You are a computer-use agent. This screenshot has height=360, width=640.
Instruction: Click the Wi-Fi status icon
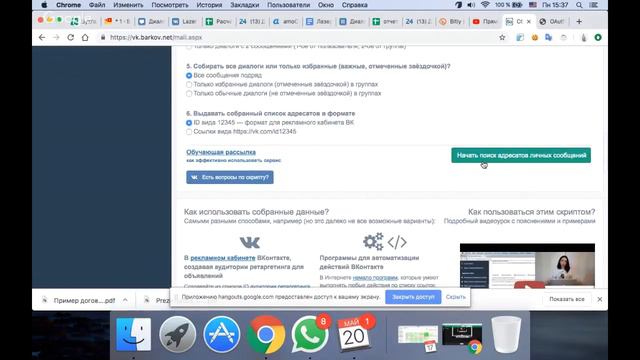click(x=485, y=5)
